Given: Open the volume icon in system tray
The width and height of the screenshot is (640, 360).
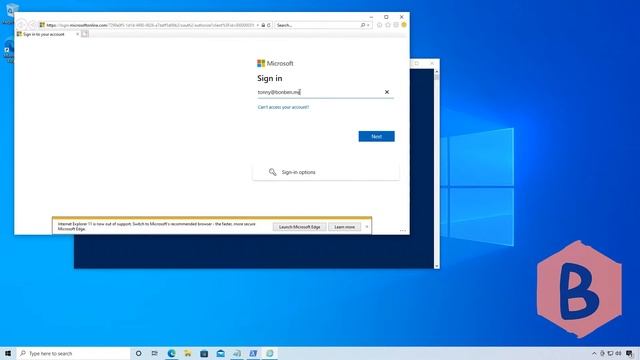Looking at the screenshot, I should pyautogui.click(x=618, y=353).
